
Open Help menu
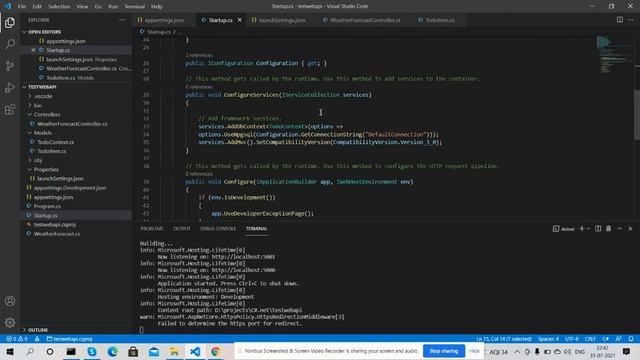click(x=157, y=7)
